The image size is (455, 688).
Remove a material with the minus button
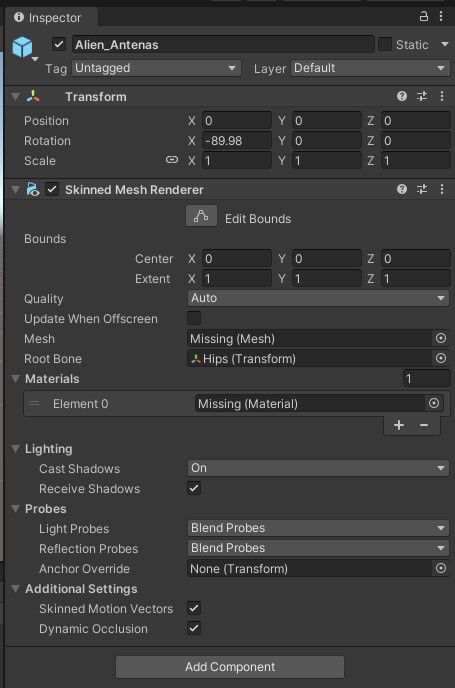(423, 425)
